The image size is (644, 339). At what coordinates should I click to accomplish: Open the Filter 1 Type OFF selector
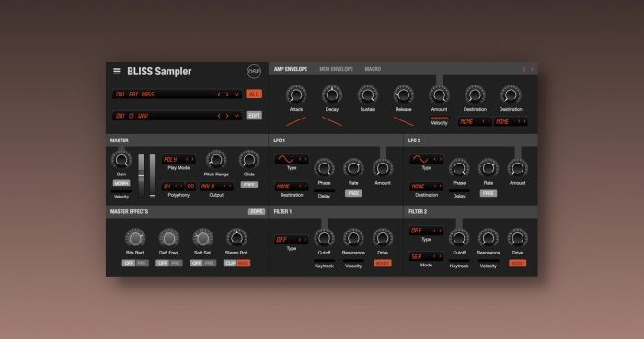point(292,240)
